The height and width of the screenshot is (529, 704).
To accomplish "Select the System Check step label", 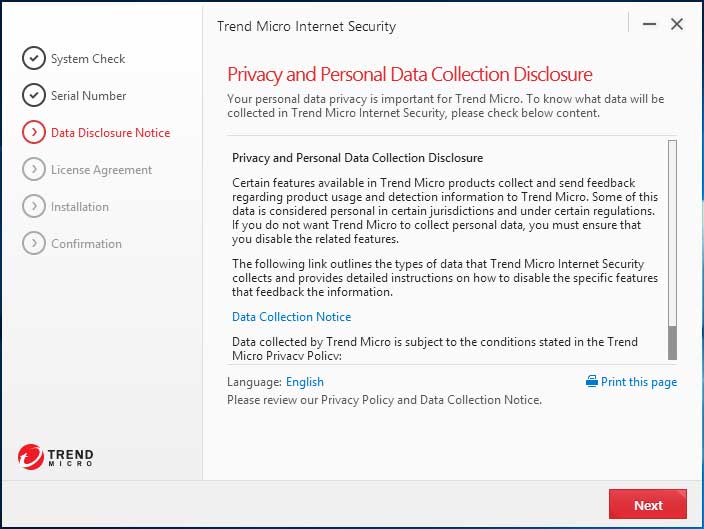I will click(88, 59).
